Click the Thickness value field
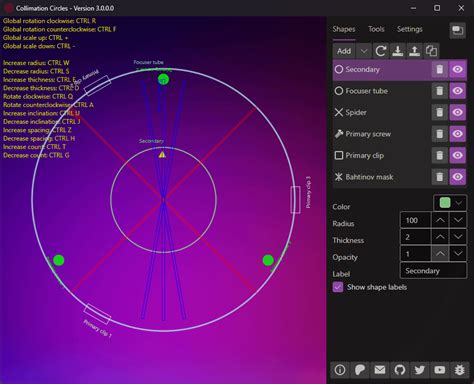This screenshot has width=474, height=384. coord(415,237)
